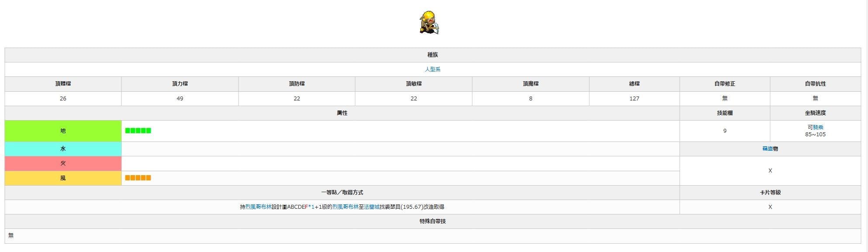
Task: Click the blue *1 quantity link
Action: (311, 207)
